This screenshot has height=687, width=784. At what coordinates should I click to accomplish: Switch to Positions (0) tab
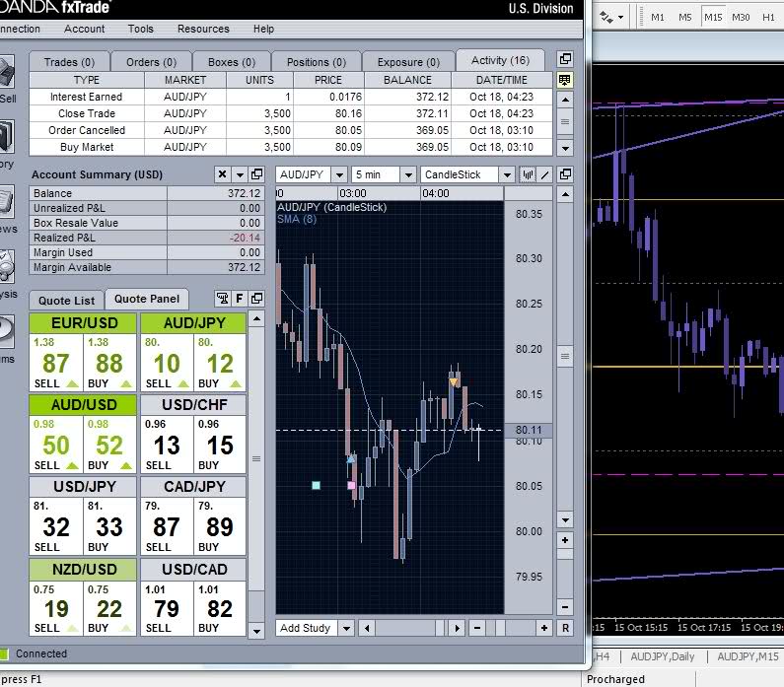[316, 62]
